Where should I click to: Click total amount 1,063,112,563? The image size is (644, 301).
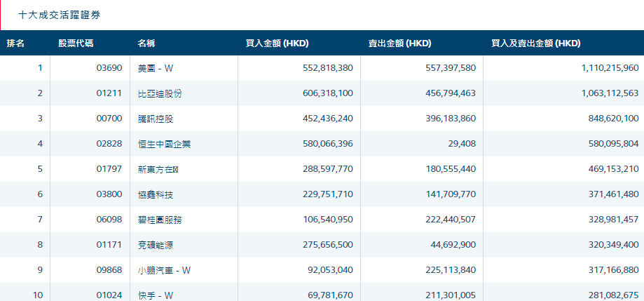610,93
